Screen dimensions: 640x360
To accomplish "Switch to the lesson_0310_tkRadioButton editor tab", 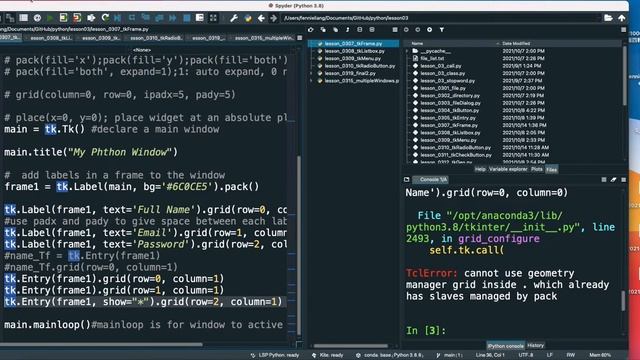I will 156,38.
